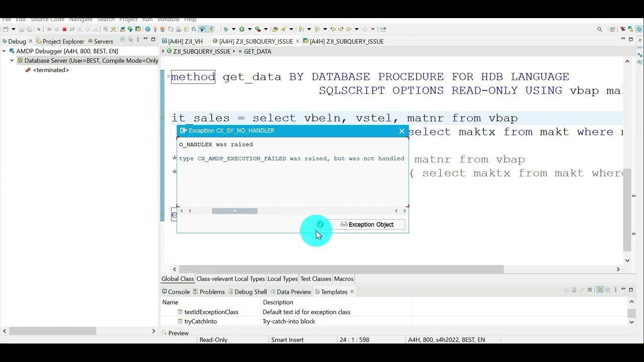Viewport: 644px width, 362px height.
Task: Click the Smart Insert status bar entry
Action: (x=287, y=340)
